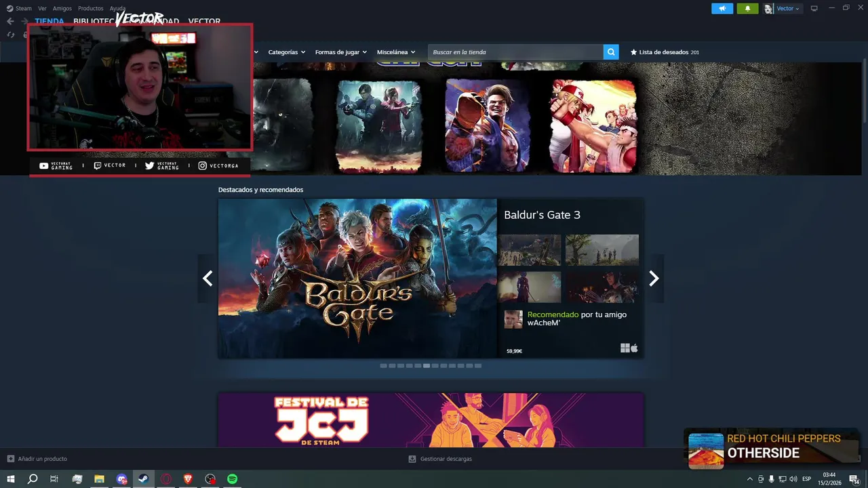Viewport: 868px width, 488px height.
Task: Click the plus icon by Añadir un producto
Action: 10,459
